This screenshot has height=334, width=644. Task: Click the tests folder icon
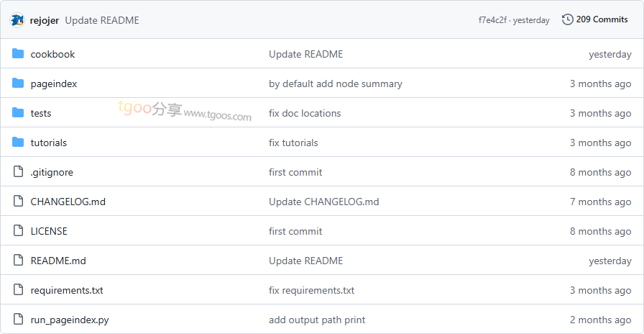click(x=18, y=113)
